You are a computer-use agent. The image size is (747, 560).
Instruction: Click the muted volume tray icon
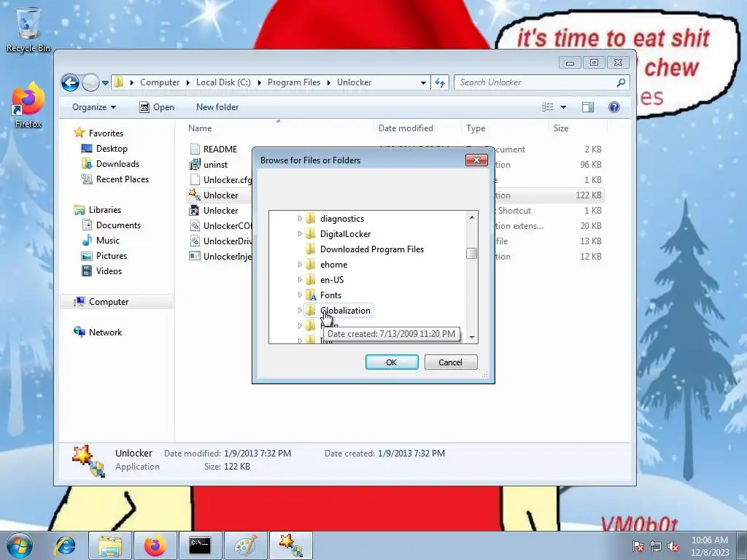pyautogui.click(x=673, y=547)
